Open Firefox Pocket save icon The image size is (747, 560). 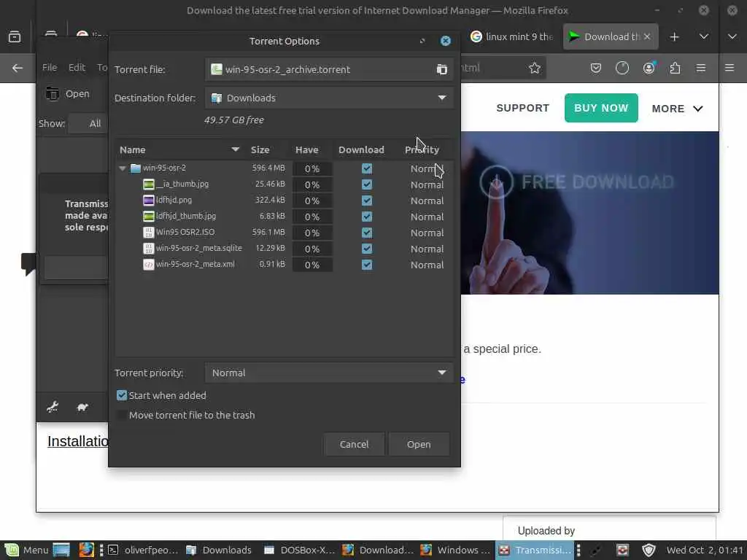(595, 68)
